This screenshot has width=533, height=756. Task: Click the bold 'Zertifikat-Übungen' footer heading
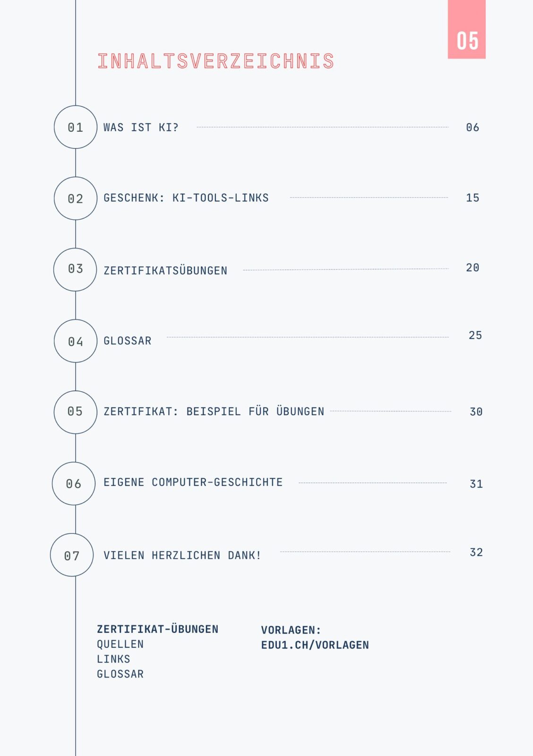(157, 629)
